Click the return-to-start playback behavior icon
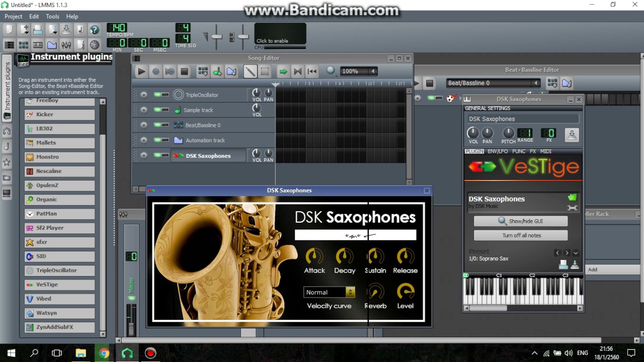The width and height of the screenshot is (644, 362). [312, 71]
